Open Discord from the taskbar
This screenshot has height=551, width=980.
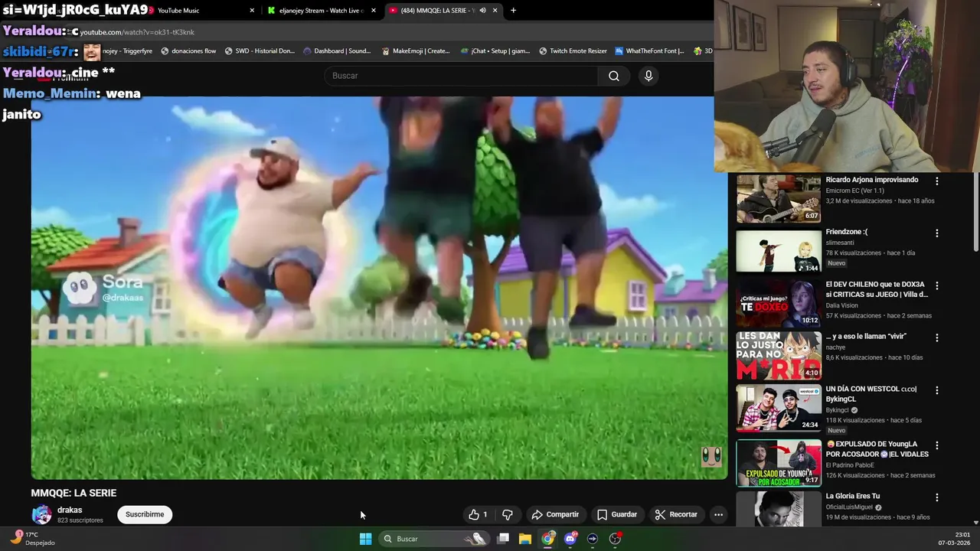(570, 539)
